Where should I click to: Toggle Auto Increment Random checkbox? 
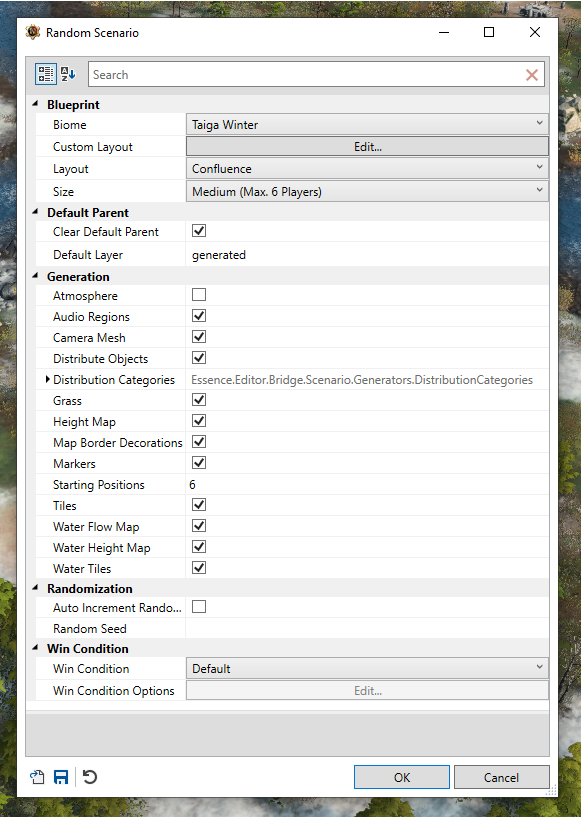click(199, 606)
